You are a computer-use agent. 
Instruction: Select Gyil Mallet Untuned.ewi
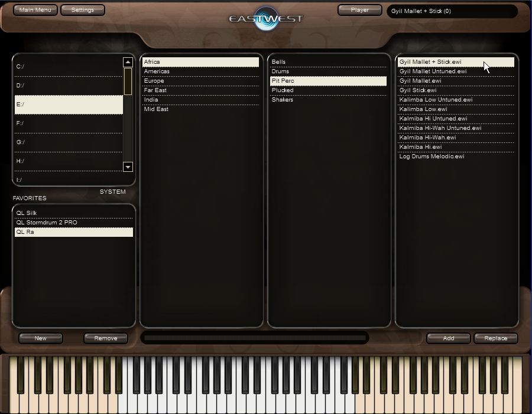coord(456,71)
